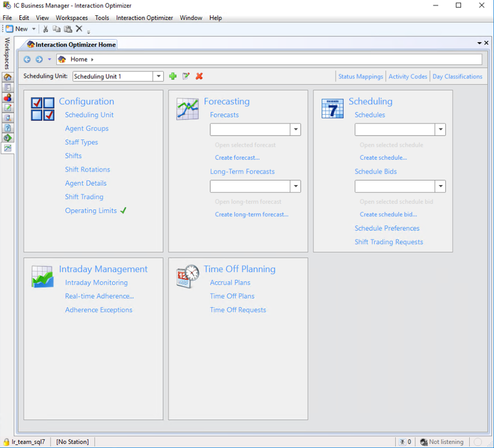Open the Interaction Optimizer menu

pos(144,18)
